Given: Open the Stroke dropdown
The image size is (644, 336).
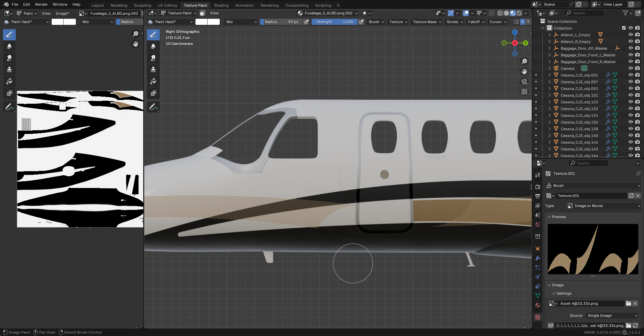Looking at the screenshot, I should tap(454, 22).
